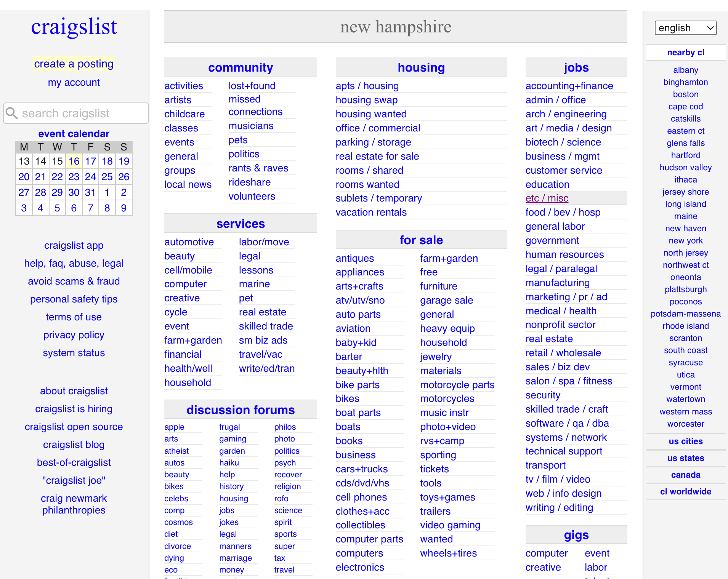
Task: Click the search craigslist input field
Action: (x=75, y=113)
